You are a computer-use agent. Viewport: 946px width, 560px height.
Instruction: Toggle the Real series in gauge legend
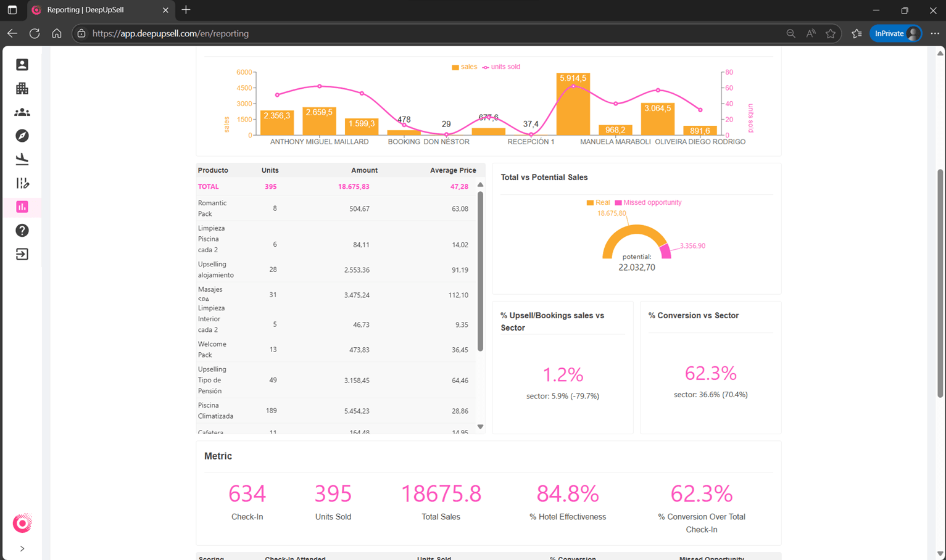598,203
